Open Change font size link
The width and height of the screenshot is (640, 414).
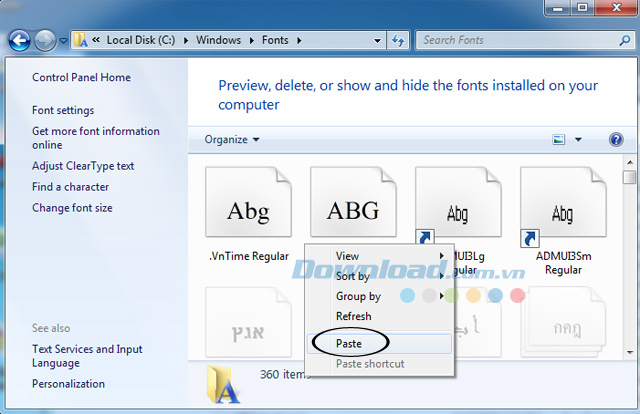tap(72, 208)
